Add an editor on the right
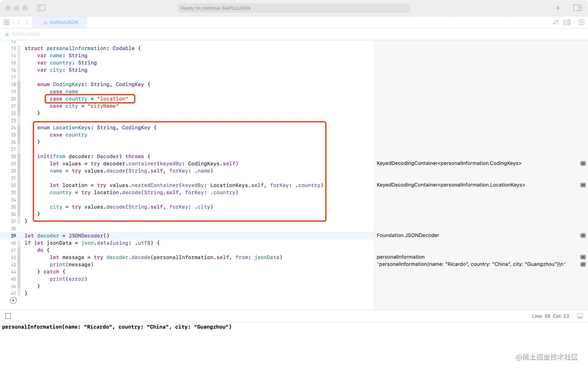The image size is (588, 371). [581, 22]
